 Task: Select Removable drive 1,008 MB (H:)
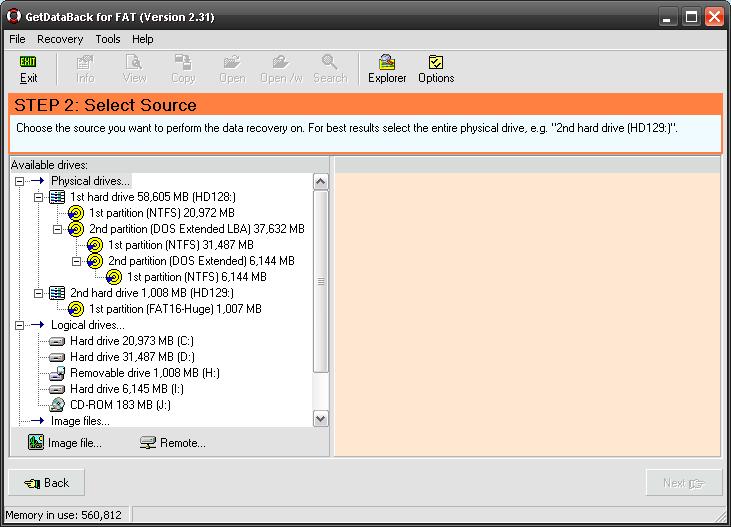pos(145,373)
